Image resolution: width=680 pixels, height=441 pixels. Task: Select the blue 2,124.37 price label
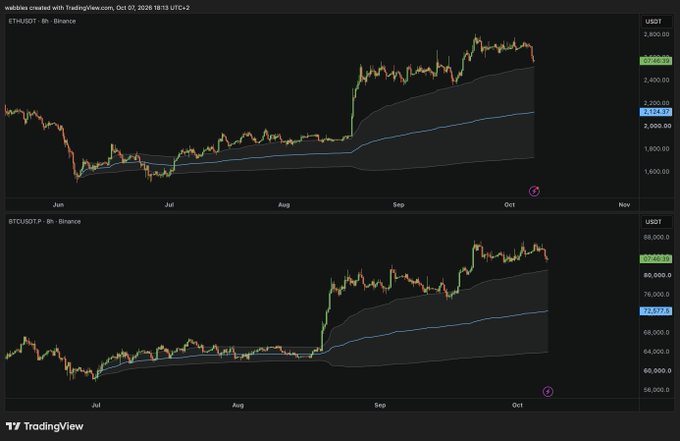pos(656,112)
